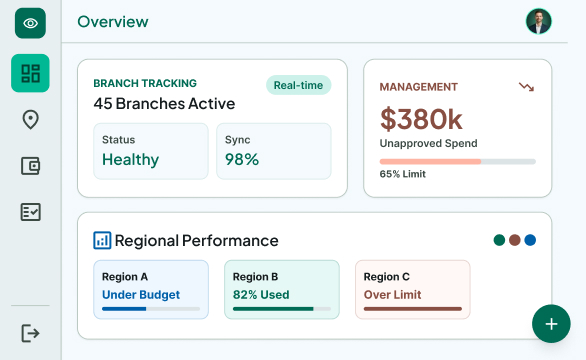This screenshot has height=360, width=586.
Task: Open the checklist tasks sidebar icon
Action: tap(30, 212)
